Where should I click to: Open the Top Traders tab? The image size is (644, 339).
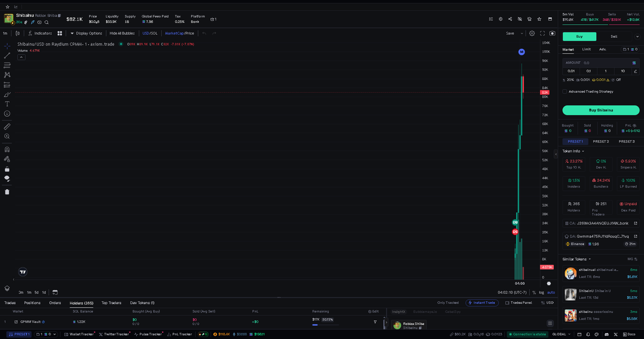point(111,303)
